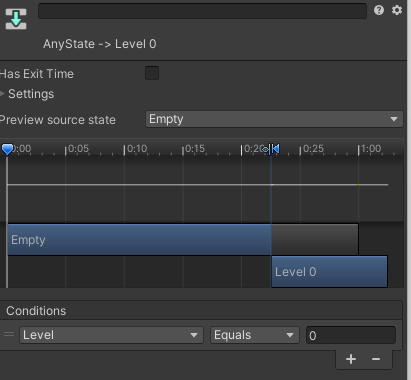The image size is (411, 380).
Task: Click the 1:00 mark on the timeline ruler
Action: point(371,149)
